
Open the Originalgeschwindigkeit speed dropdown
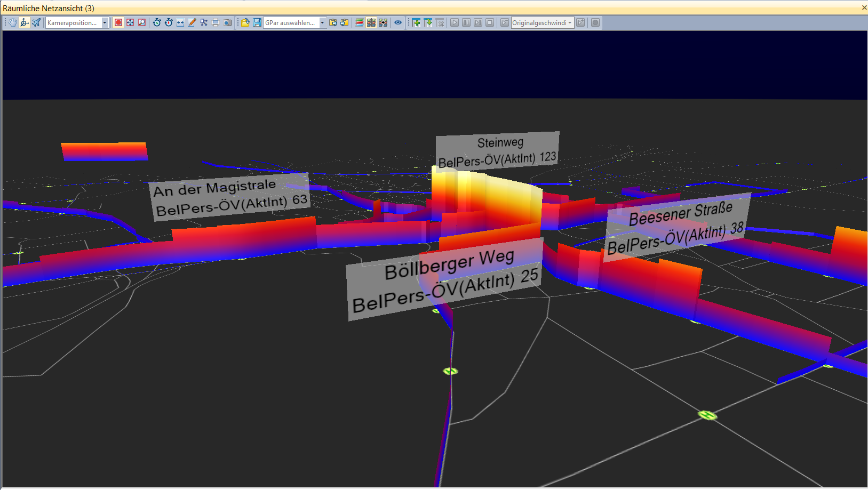click(570, 22)
